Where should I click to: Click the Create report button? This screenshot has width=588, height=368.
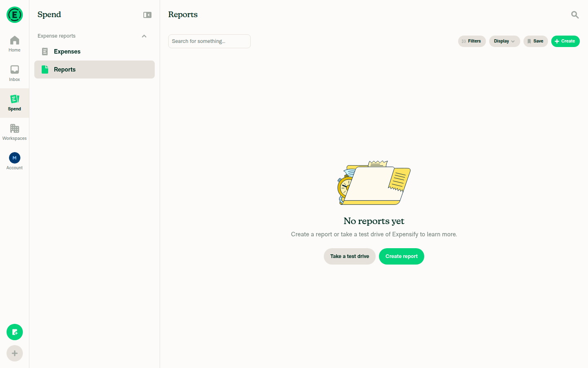[x=402, y=256]
